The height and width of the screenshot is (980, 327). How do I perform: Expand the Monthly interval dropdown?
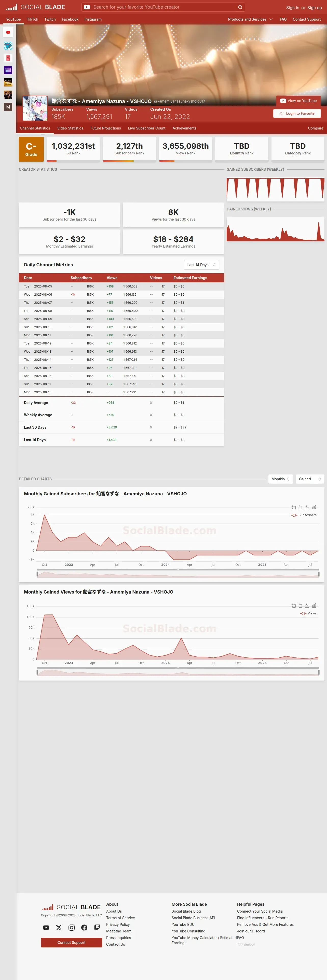pyautogui.click(x=281, y=479)
